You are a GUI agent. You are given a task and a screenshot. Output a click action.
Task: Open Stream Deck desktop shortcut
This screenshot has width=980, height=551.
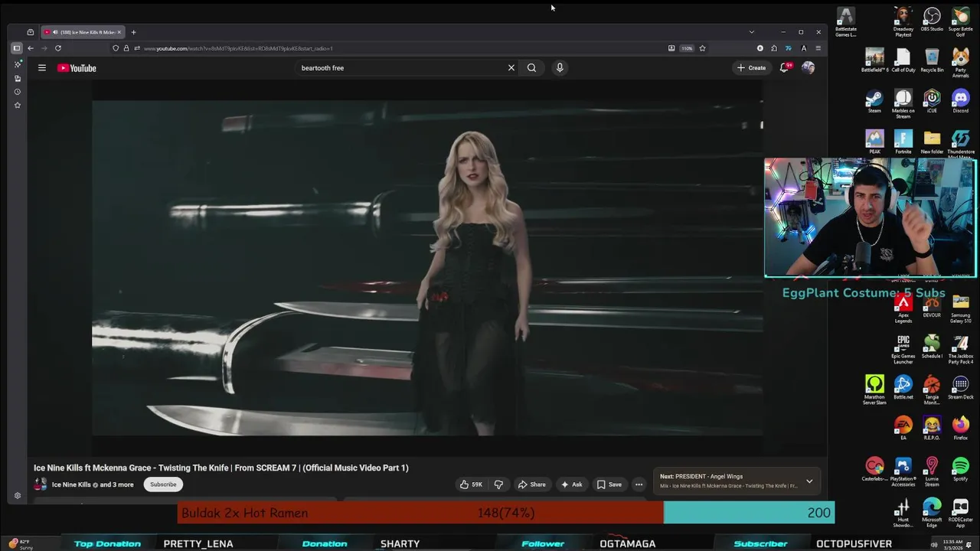pos(961,388)
